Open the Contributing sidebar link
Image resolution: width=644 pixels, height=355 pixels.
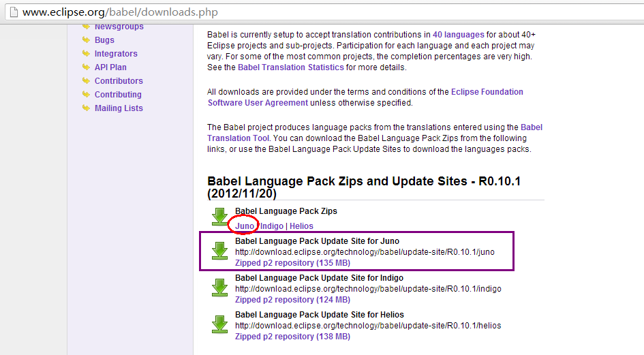(x=118, y=94)
